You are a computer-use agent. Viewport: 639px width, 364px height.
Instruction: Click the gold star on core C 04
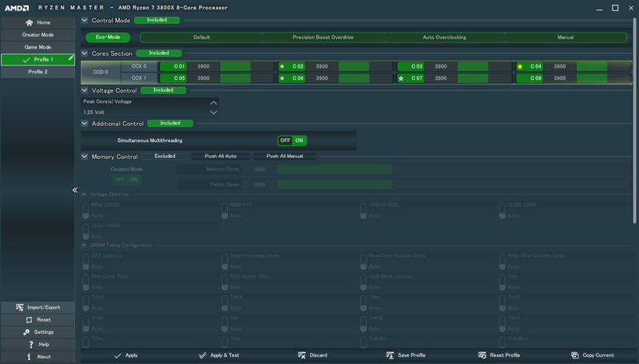[x=520, y=66]
